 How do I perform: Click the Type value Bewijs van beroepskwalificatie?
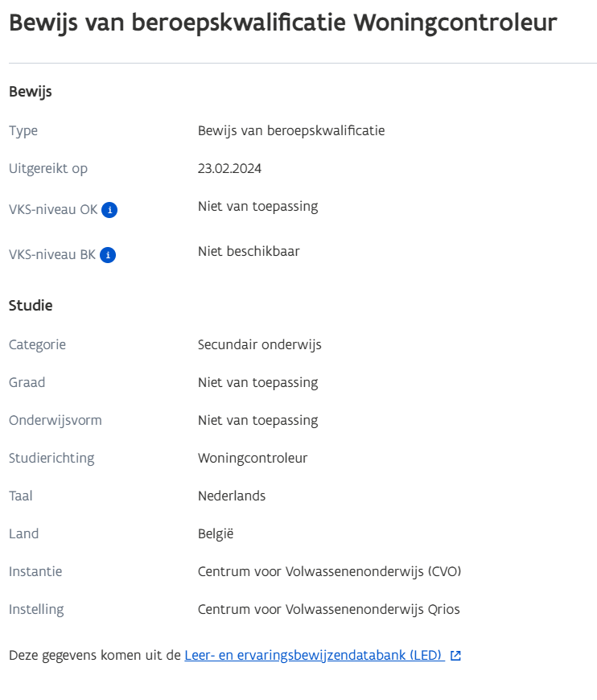click(291, 130)
